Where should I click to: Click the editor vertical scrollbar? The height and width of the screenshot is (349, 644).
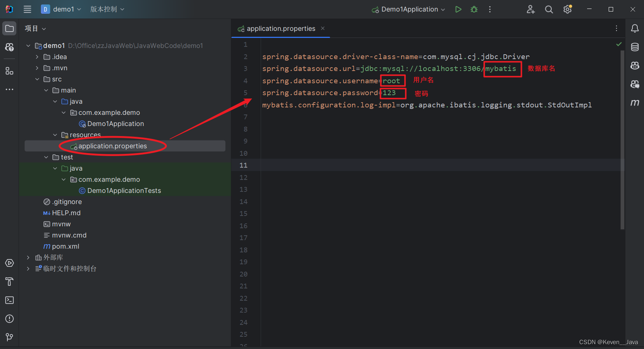click(x=622, y=140)
